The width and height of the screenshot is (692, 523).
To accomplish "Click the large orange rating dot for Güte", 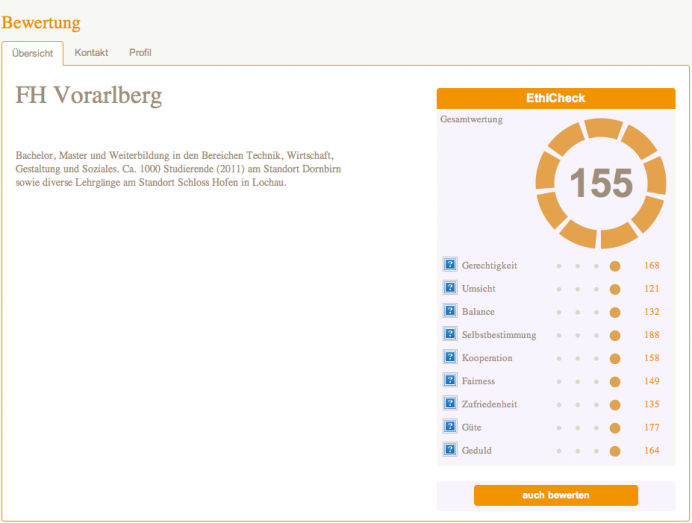I will coord(615,428).
